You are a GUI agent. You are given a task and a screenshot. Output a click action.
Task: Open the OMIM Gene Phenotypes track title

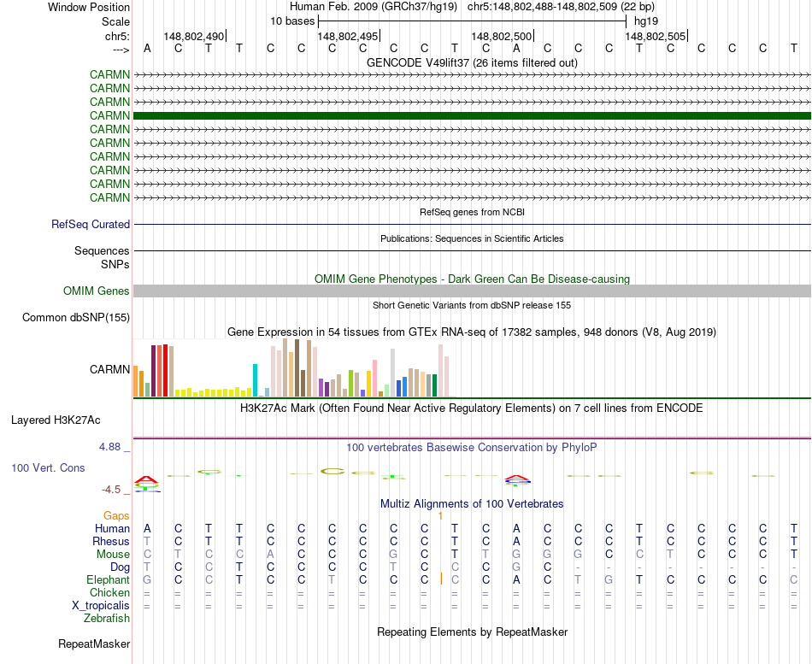[x=472, y=279]
